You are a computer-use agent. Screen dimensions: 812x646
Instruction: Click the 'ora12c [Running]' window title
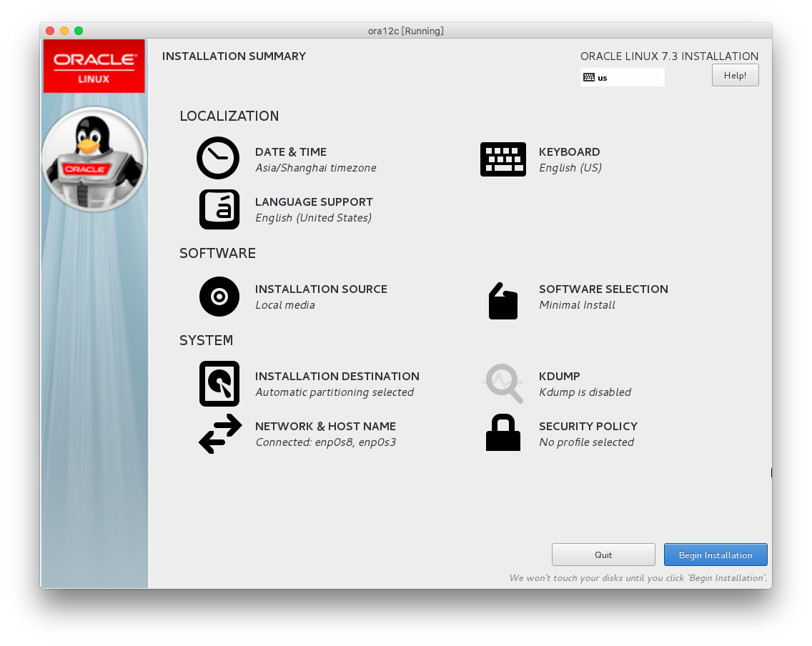pos(406,31)
